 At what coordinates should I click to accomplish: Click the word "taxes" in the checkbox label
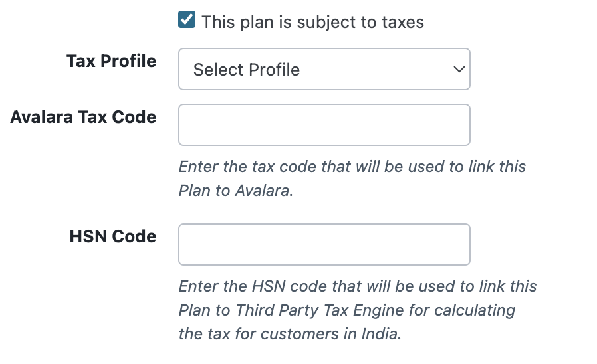coord(402,22)
